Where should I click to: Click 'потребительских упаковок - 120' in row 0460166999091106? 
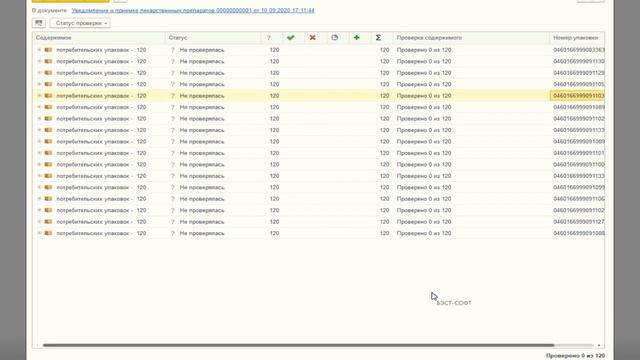101,199
